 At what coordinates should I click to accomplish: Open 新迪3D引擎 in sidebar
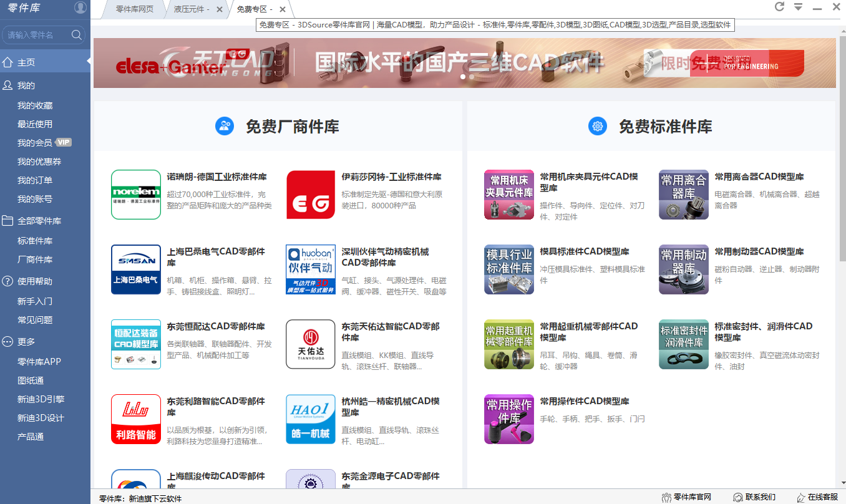tap(41, 399)
